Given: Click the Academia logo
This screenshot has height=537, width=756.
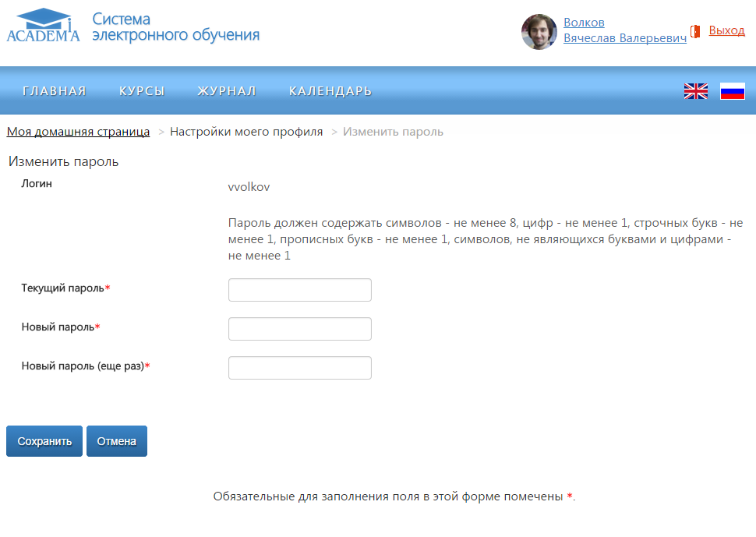Looking at the screenshot, I should tap(43, 26).
